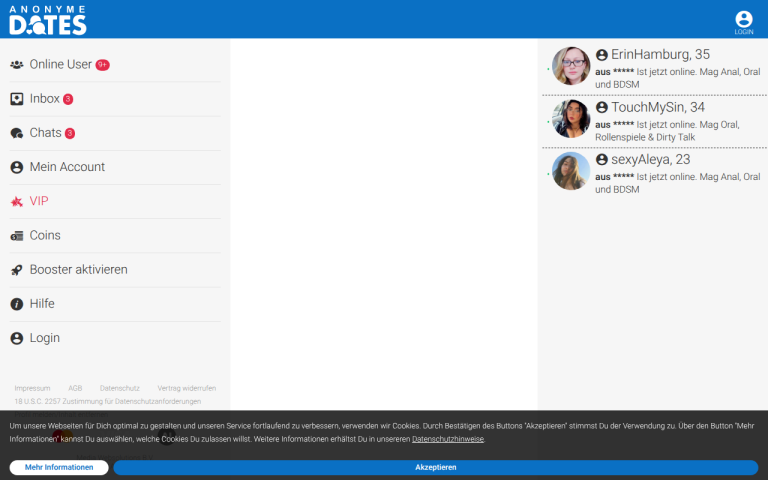Open the Inbox menu item

click(115, 99)
